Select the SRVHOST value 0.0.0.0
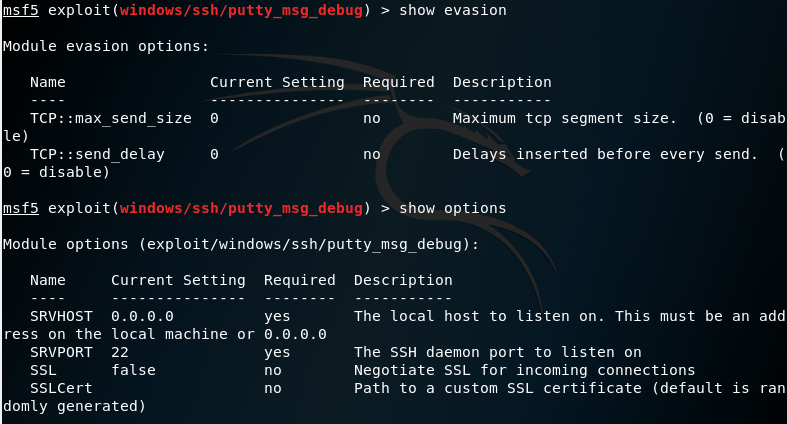Viewport: 787px width, 424px height. (143, 317)
